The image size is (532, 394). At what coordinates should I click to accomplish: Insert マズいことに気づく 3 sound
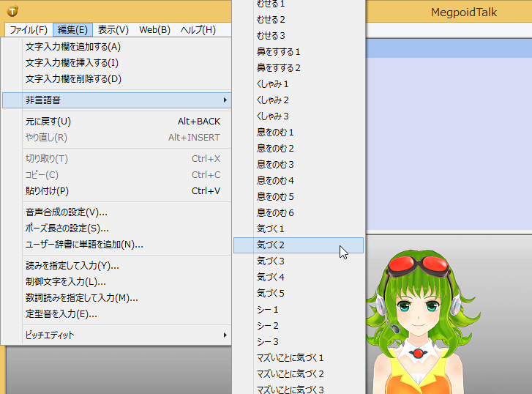pos(299,389)
